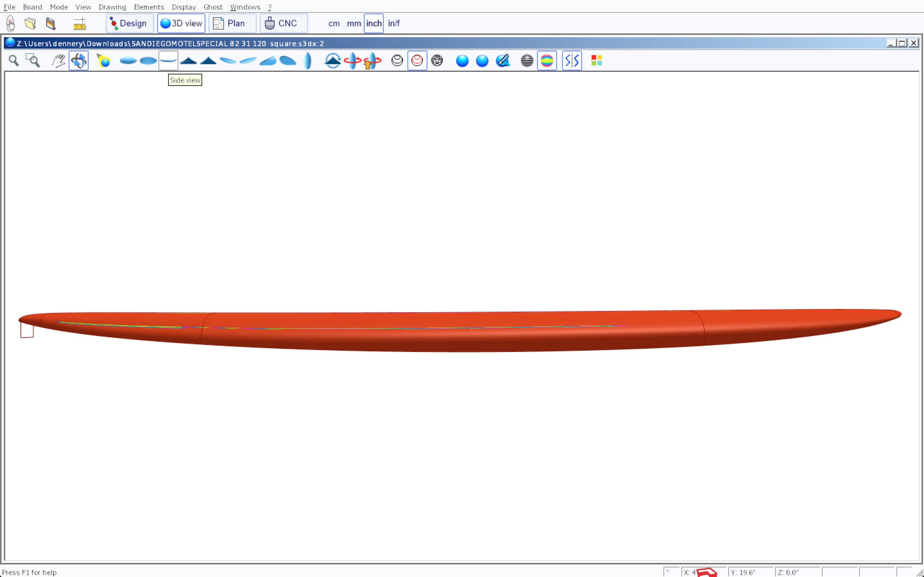
Task: Click the vertical blue board view icon
Action: pyautogui.click(x=308, y=61)
